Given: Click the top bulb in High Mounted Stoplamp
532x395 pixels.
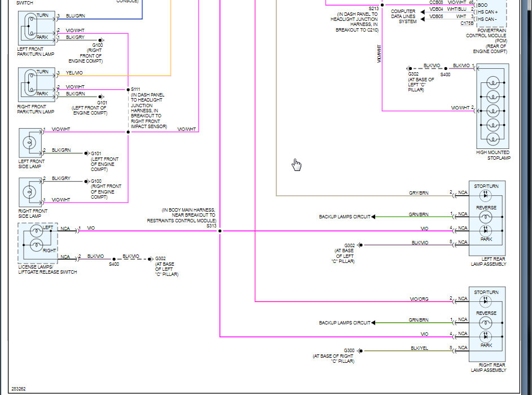Looking at the screenshot, I should 493,82.
